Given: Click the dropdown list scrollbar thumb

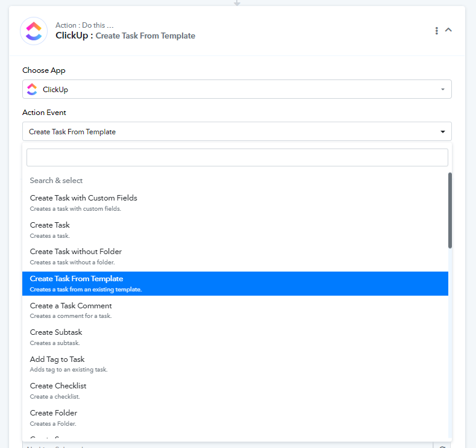Looking at the screenshot, I should [x=450, y=211].
